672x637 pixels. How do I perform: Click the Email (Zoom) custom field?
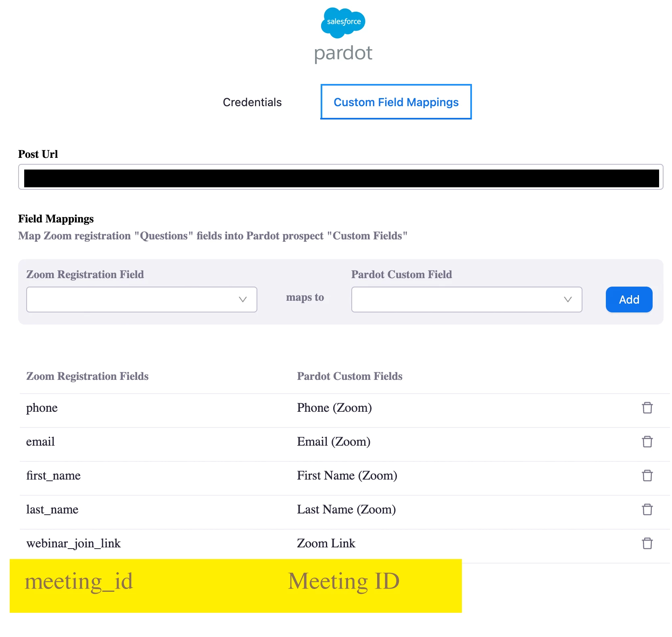[334, 442]
